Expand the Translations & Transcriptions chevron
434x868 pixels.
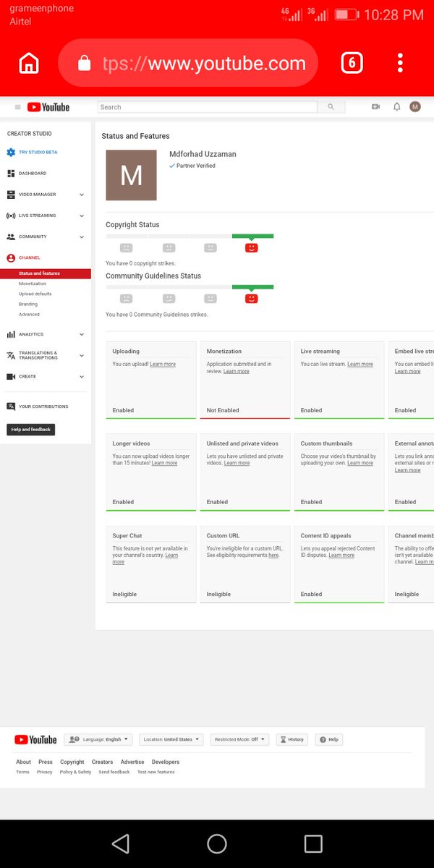[x=82, y=355]
